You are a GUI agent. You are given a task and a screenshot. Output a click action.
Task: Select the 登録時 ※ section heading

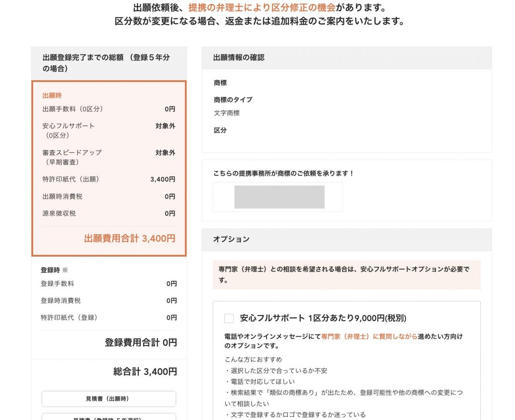[51, 270]
